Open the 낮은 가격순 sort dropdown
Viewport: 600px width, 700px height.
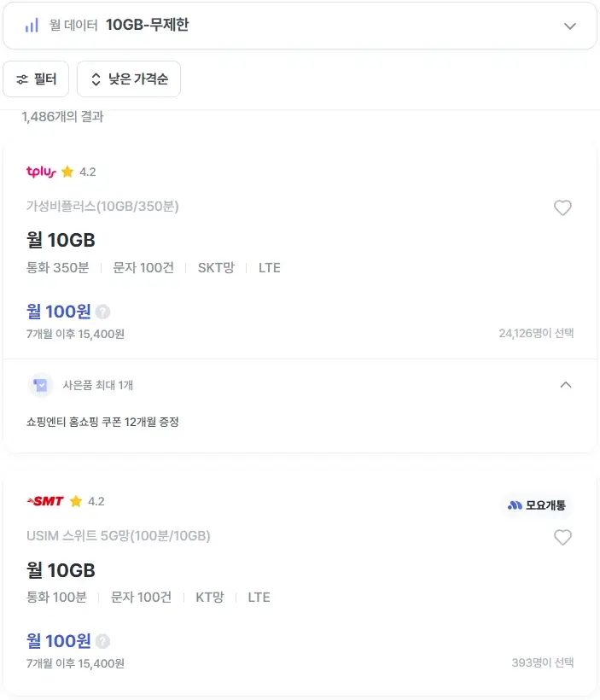[129, 79]
